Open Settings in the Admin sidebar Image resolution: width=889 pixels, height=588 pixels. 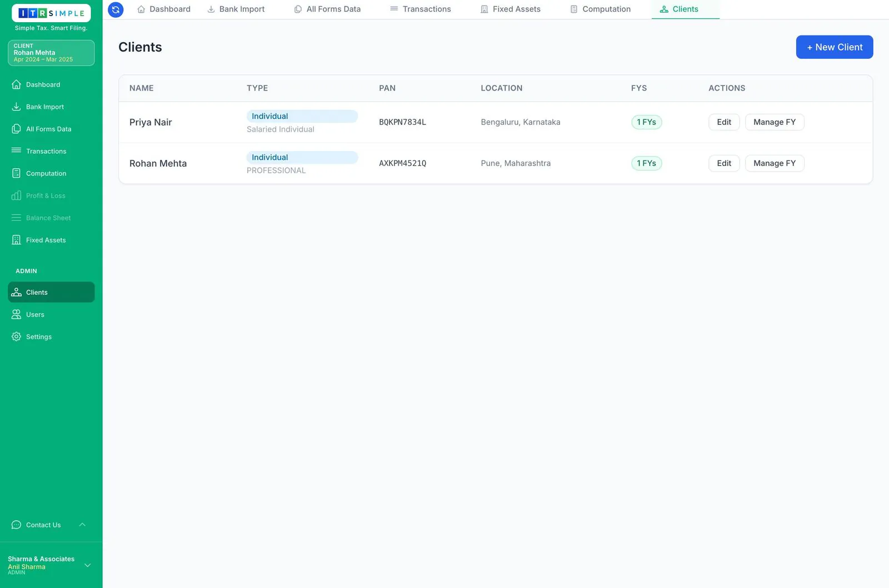(51, 336)
